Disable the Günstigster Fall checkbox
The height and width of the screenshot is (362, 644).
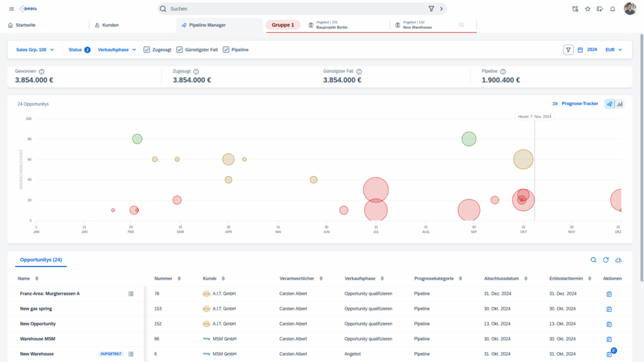(180, 48)
